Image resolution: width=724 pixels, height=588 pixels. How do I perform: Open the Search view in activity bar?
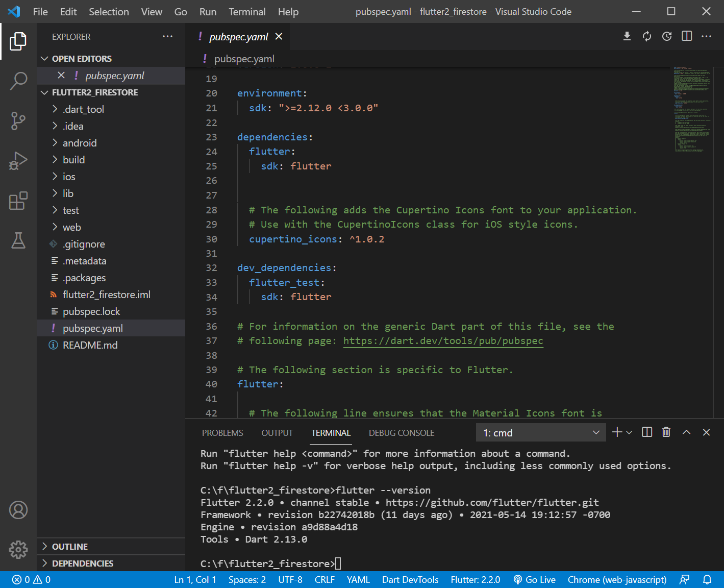click(18, 81)
